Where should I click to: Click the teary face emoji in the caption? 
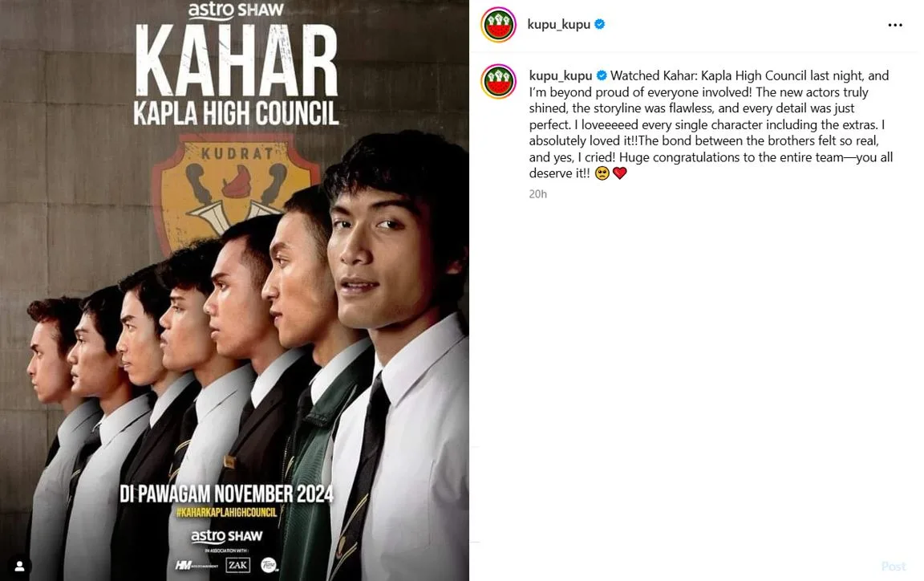(x=602, y=173)
